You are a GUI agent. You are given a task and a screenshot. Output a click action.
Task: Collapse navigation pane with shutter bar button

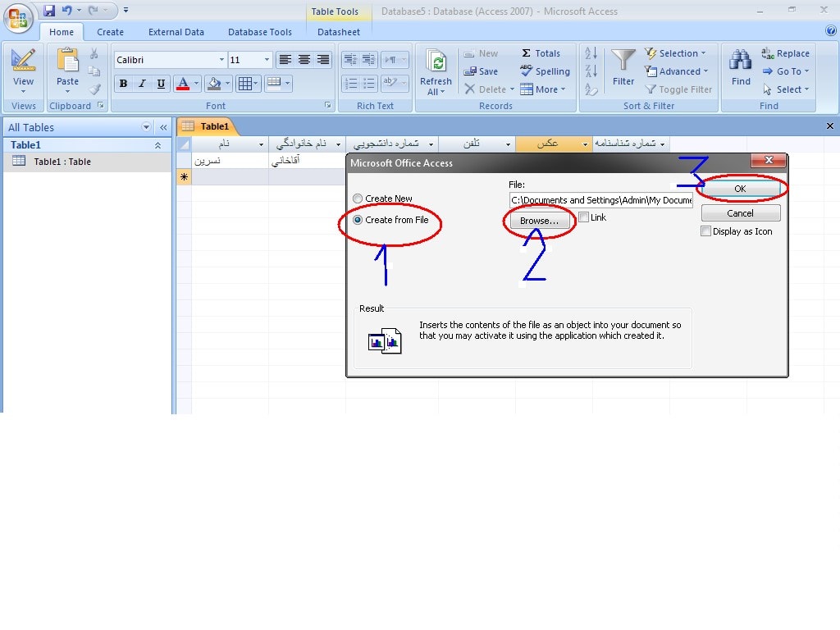[x=163, y=127]
